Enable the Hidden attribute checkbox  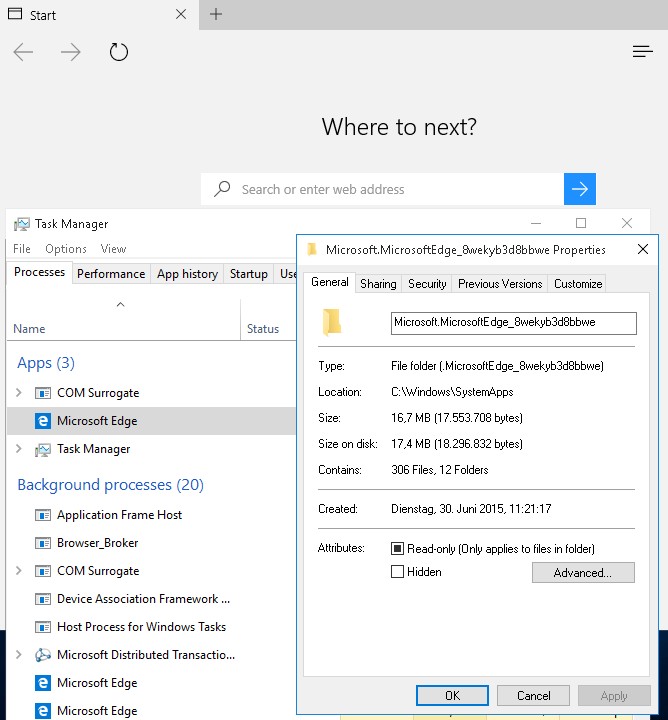(397, 572)
